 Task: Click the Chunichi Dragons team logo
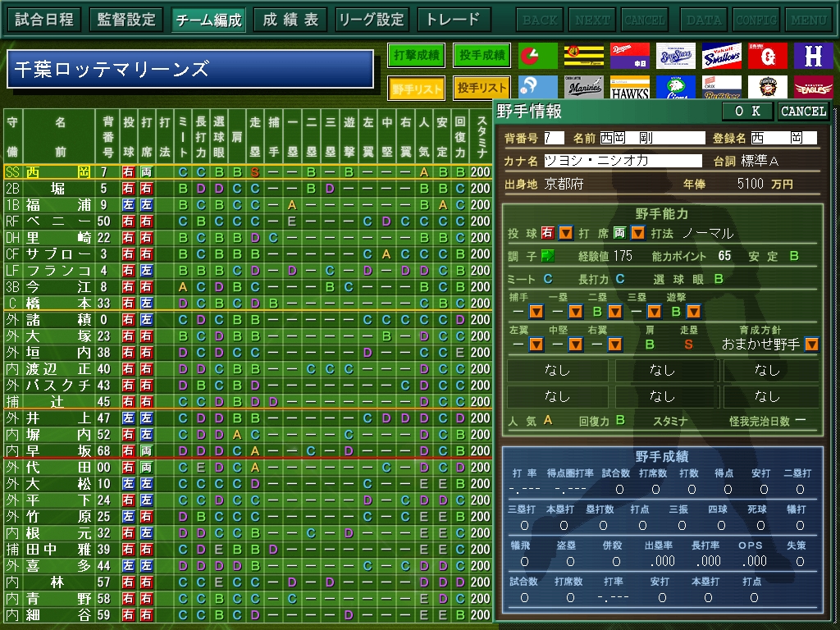[629, 56]
